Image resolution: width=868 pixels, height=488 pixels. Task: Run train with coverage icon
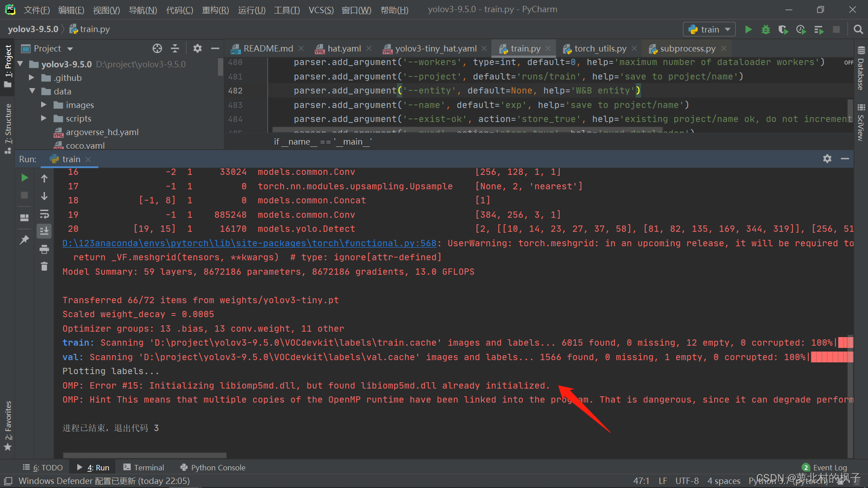pyautogui.click(x=783, y=29)
